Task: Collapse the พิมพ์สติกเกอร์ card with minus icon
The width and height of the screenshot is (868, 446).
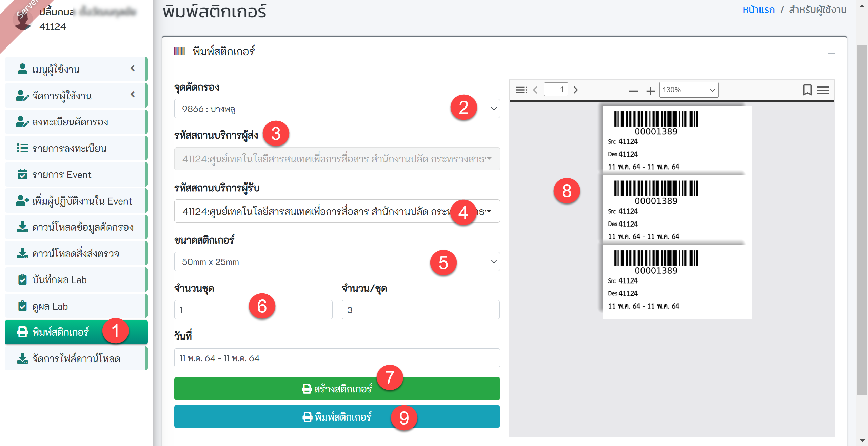Action: 831,53
